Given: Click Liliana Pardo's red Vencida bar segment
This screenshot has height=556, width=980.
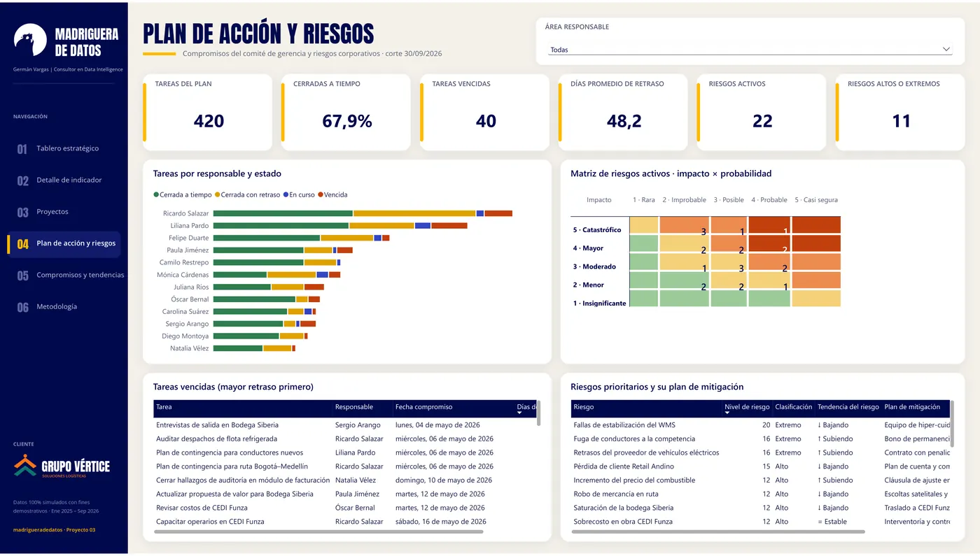Looking at the screenshot, I should (x=449, y=226).
